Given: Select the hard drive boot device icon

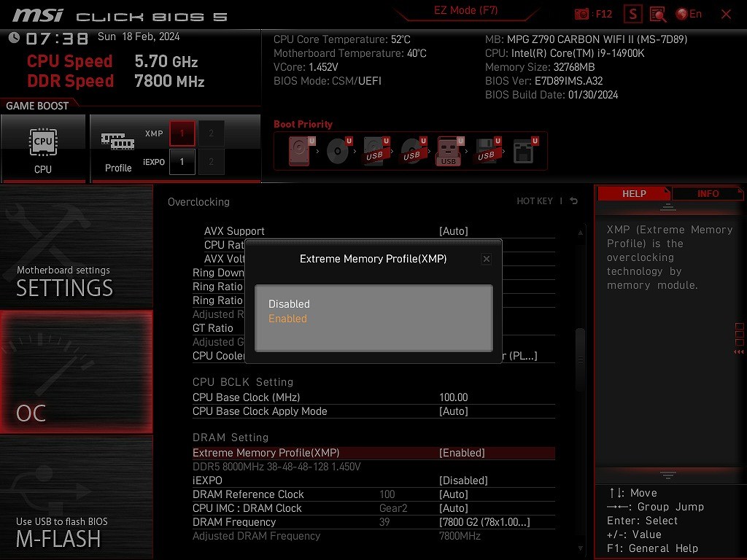Looking at the screenshot, I should tap(299, 152).
